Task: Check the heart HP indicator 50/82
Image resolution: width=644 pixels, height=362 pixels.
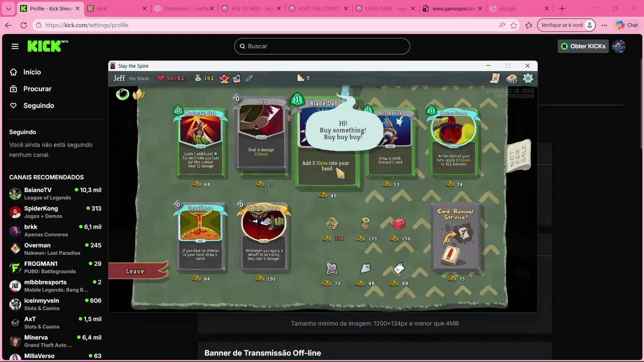Action: [x=170, y=78]
